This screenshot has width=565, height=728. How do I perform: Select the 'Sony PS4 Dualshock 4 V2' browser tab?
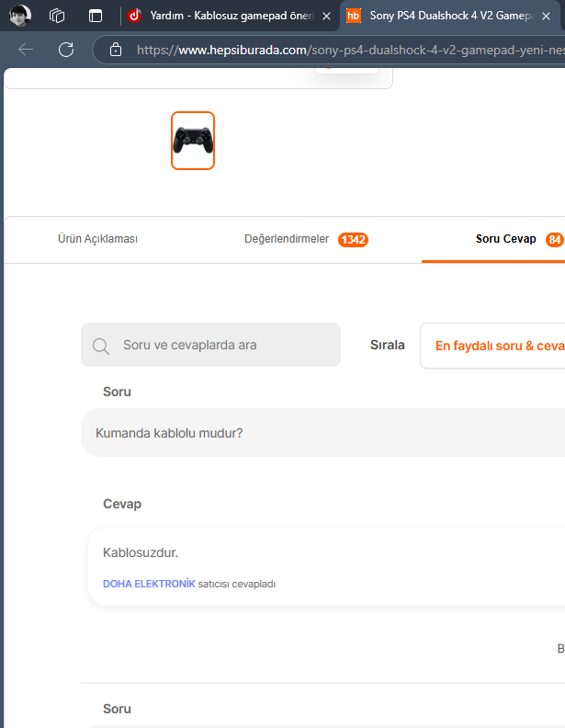(450, 16)
